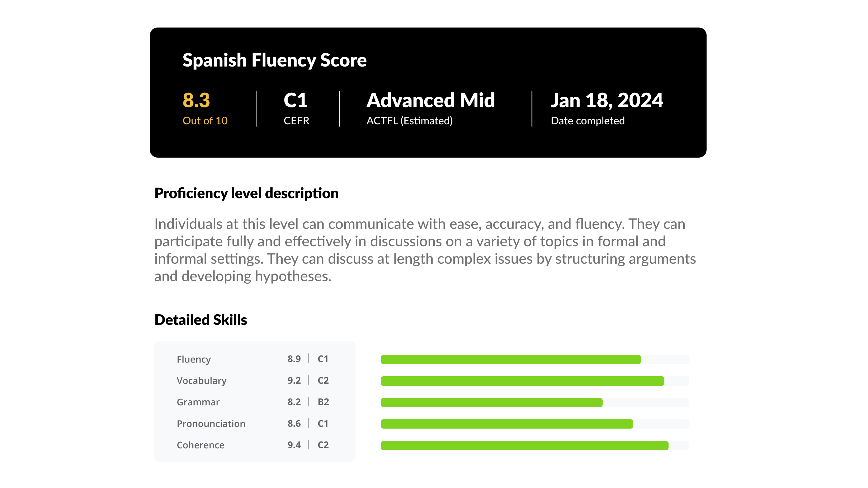Select the Advanced Mid ACTFL rating
The image size is (868, 488).
430,100
